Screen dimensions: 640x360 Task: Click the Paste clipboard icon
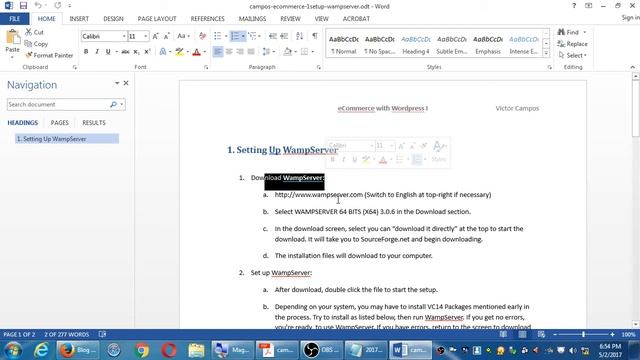13,37
